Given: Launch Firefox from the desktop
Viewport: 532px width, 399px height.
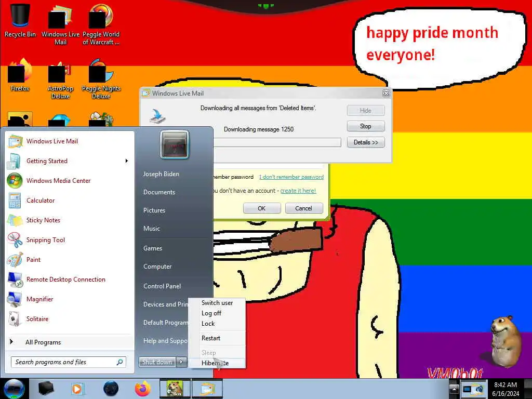Looking at the screenshot, I should [20, 75].
